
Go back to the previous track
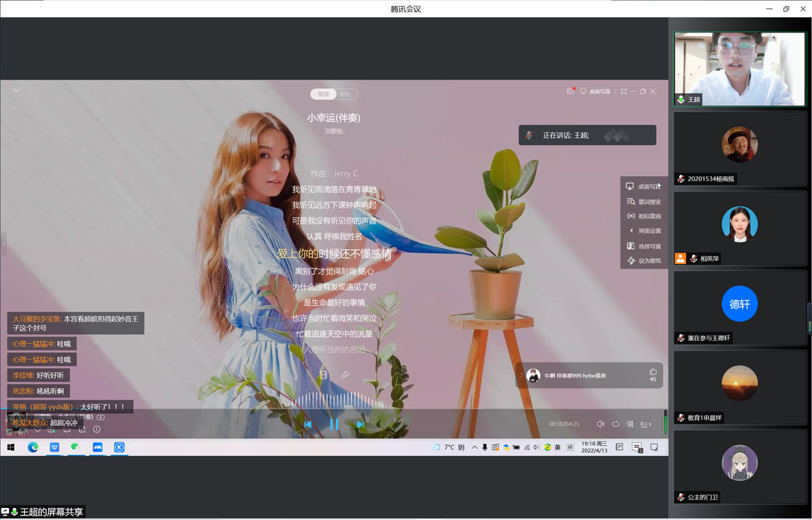click(x=308, y=424)
